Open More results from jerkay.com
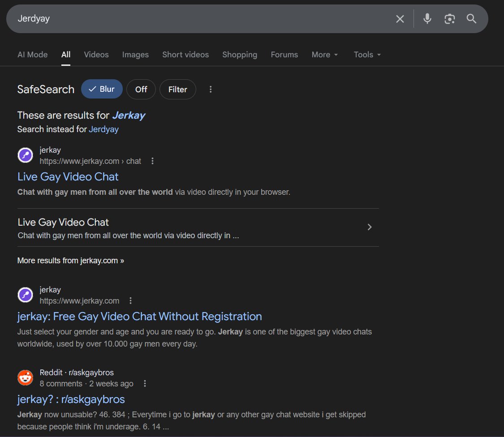The height and width of the screenshot is (437, 504). [x=71, y=261]
